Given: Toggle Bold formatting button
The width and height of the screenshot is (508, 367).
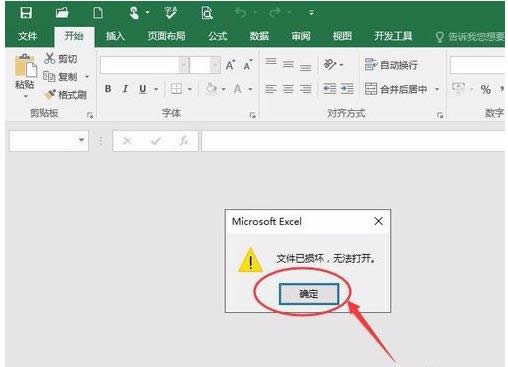Looking at the screenshot, I should [x=108, y=89].
